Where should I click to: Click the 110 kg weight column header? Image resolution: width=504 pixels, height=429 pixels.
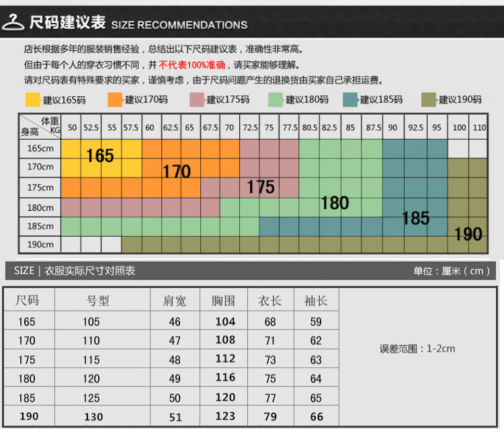(478, 127)
